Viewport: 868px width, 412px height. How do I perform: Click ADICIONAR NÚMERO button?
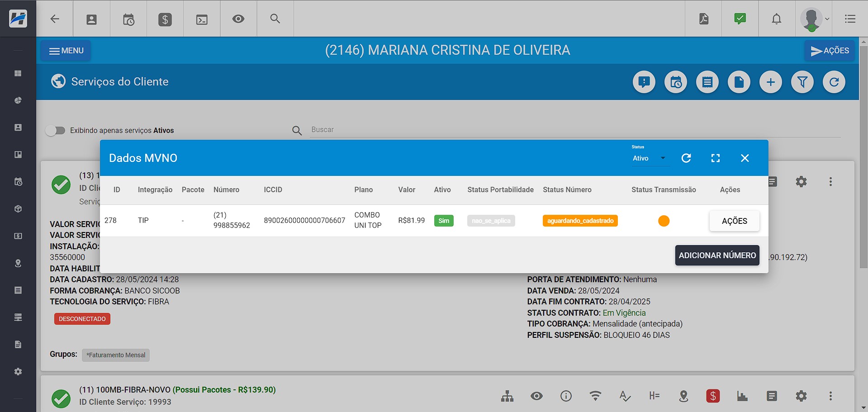pyautogui.click(x=717, y=256)
